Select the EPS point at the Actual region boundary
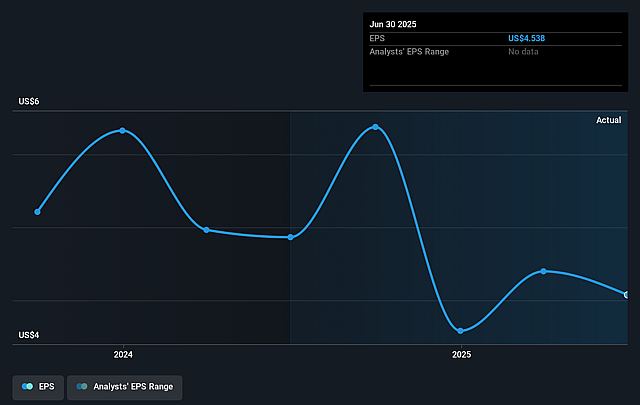Screen dimensions: 640x405 pyautogui.click(x=290, y=237)
